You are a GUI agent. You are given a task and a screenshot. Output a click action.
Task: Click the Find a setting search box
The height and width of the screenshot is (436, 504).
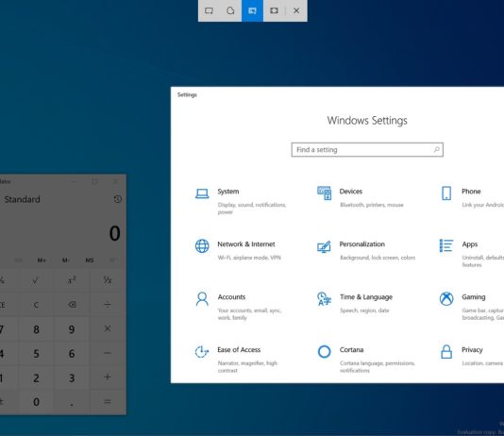pyautogui.click(x=367, y=150)
